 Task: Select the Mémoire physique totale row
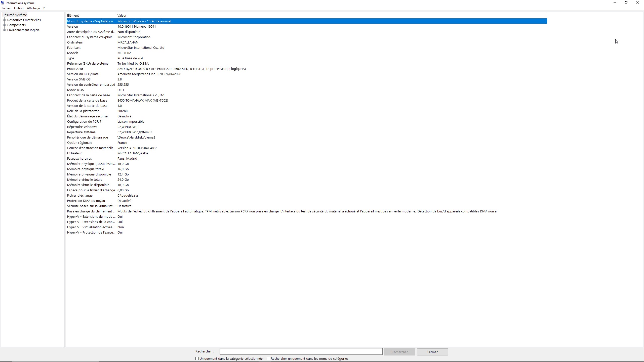(307, 169)
